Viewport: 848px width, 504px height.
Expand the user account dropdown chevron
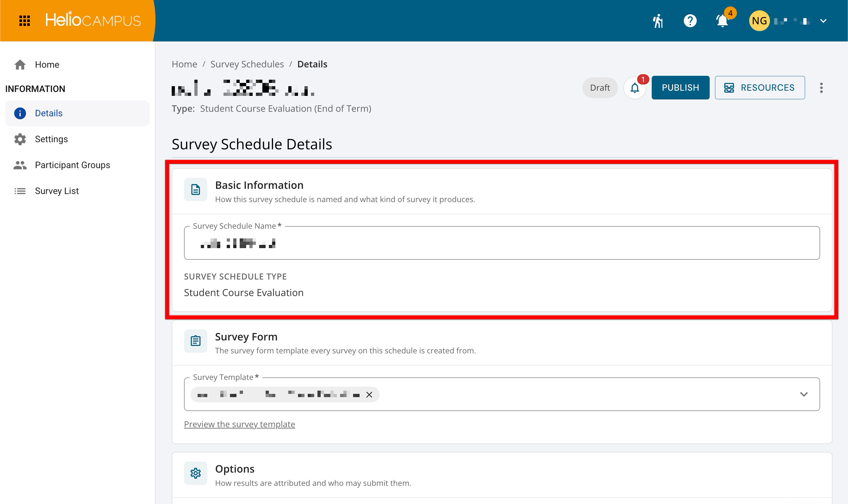(x=823, y=21)
